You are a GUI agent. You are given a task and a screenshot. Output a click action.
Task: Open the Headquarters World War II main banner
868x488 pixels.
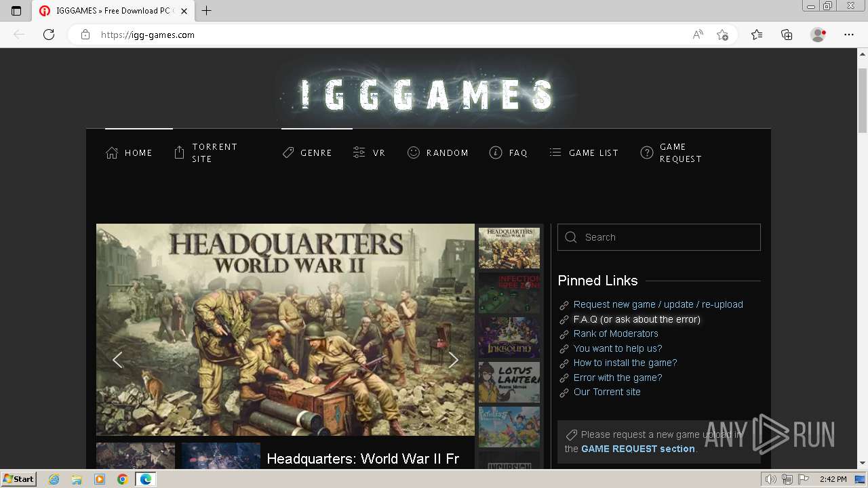tap(285, 329)
